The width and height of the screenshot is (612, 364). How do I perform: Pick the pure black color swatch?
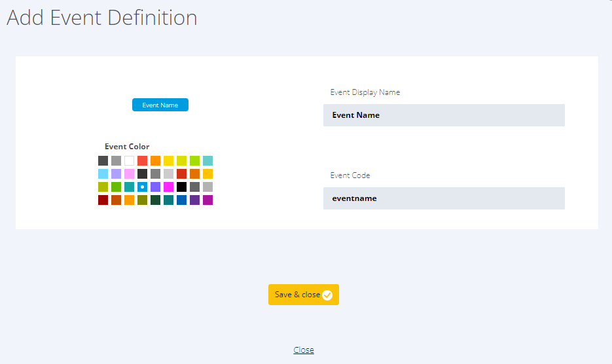181,187
